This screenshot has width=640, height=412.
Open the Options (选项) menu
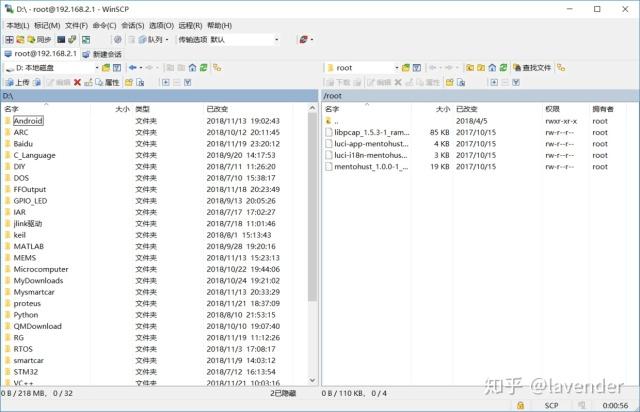point(161,25)
